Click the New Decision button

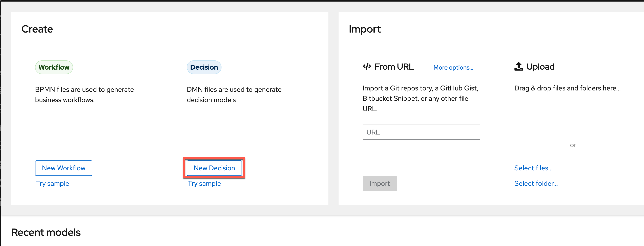(214, 168)
